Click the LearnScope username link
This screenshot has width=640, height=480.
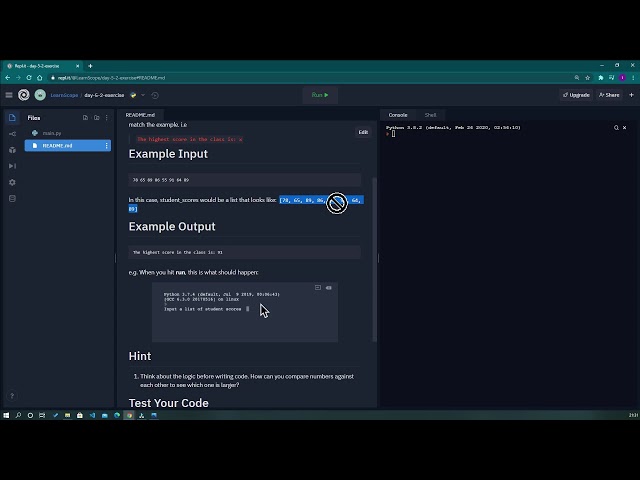tap(64, 95)
